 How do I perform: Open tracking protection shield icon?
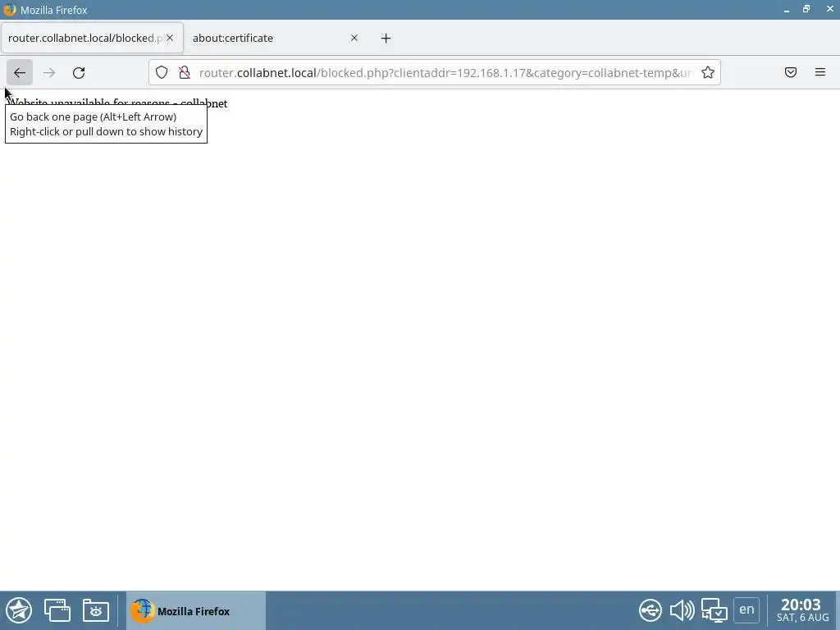tap(162, 72)
